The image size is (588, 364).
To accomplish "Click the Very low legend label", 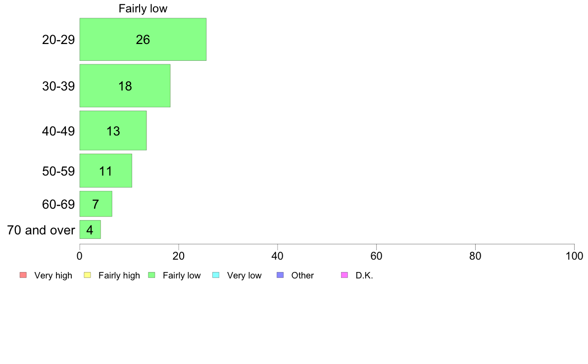I will pos(244,275).
